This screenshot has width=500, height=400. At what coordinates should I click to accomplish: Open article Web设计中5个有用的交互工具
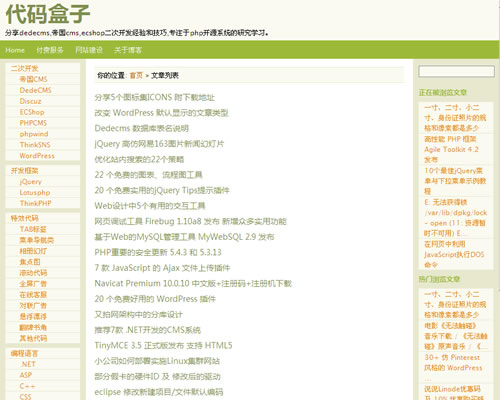click(150, 206)
